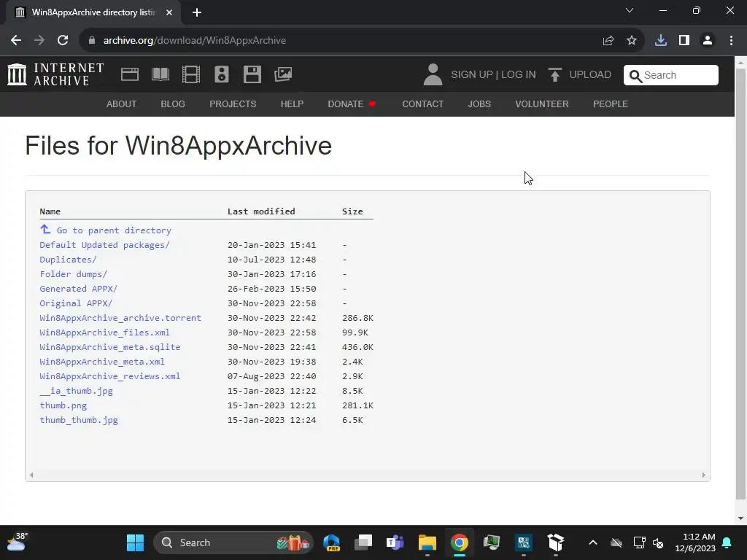747x560 pixels.
Task: Click the Windows taskbar Search box
Action: [x=233, y=542]
